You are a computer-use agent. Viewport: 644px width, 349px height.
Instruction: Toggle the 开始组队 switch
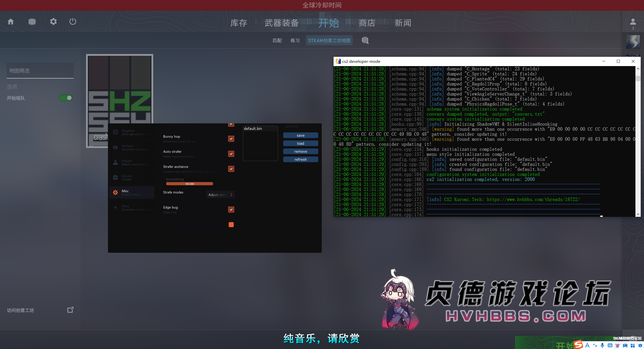tap(66, 98)
